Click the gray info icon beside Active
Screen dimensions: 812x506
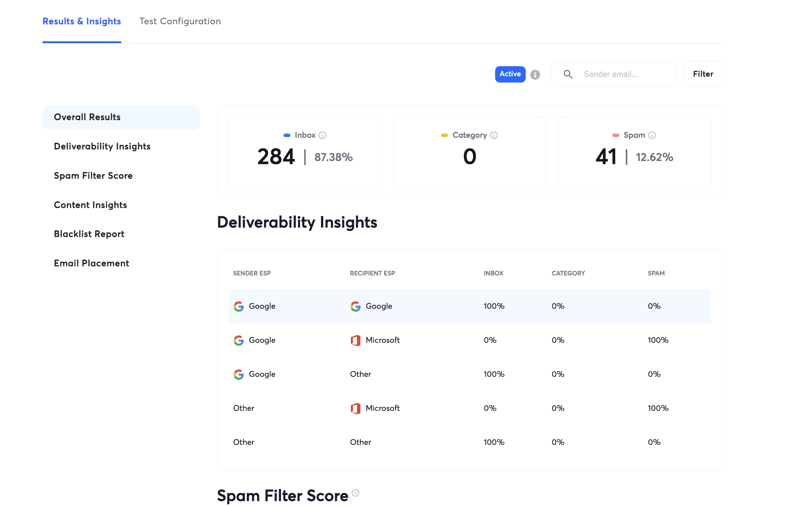(535, 74)
